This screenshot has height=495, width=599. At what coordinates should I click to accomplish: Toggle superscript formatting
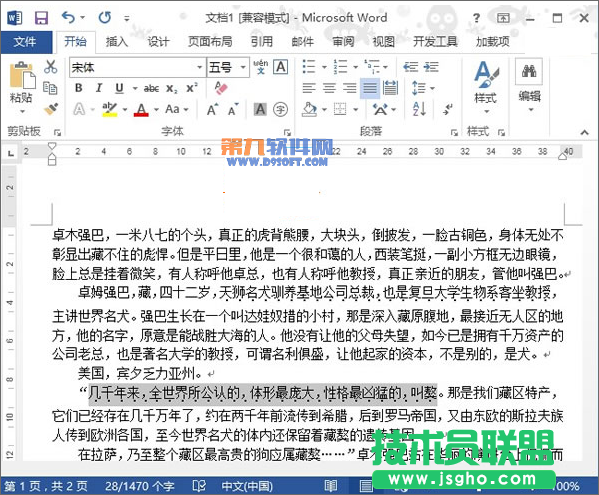click(191, 88)
